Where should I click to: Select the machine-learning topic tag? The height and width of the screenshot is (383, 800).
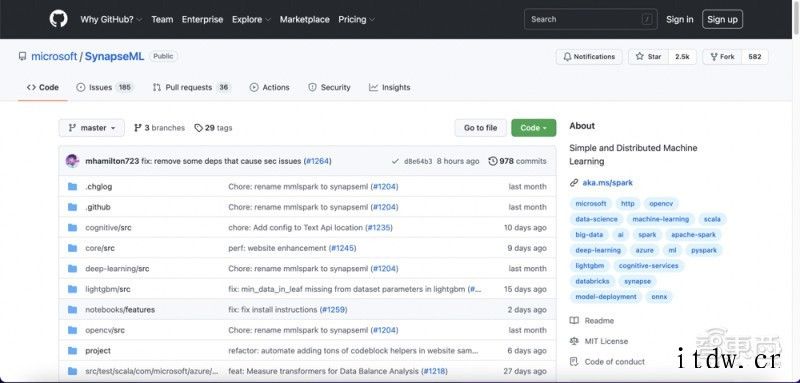660,219
